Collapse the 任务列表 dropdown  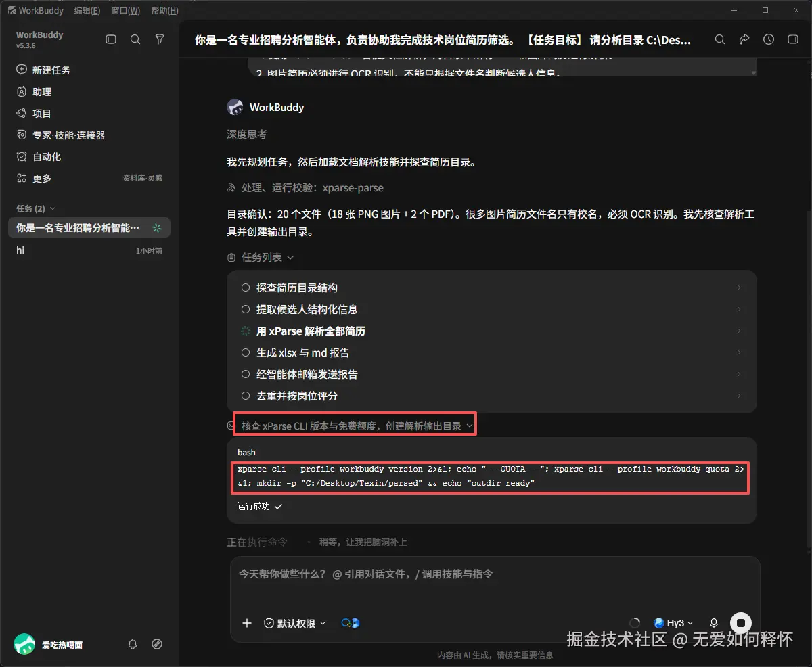[261, 258]
